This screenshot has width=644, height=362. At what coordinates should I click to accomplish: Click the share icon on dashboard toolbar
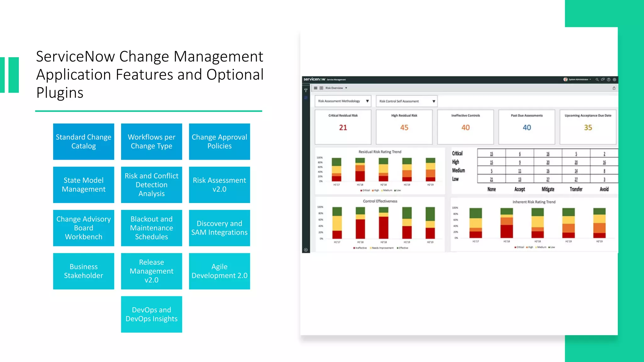tap(614, 88)
